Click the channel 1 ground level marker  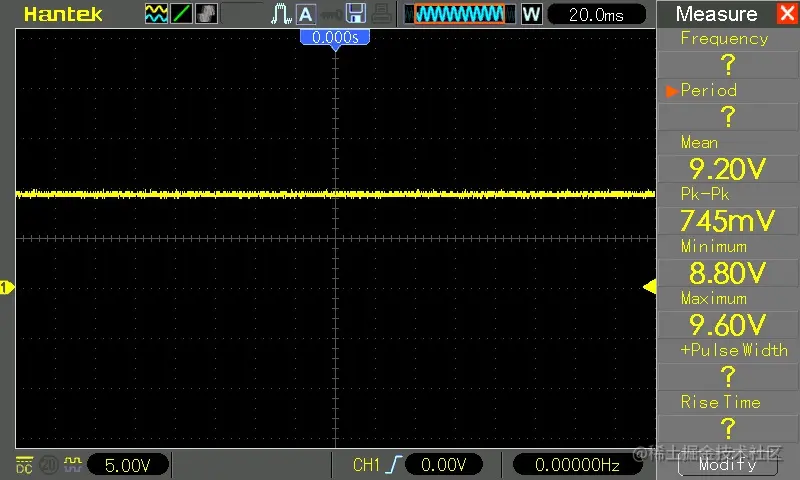pyautogui.click(x=7, y=287)
